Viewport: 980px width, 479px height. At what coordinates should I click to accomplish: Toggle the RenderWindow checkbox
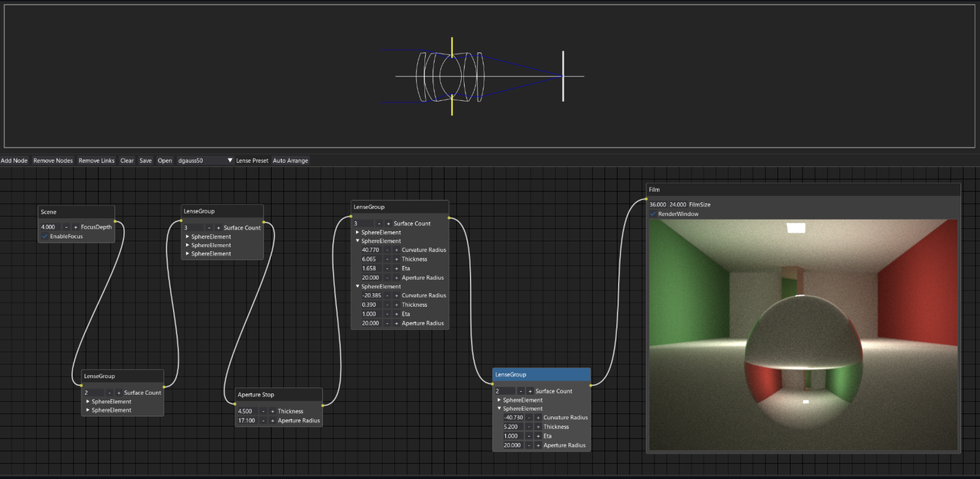653,214
